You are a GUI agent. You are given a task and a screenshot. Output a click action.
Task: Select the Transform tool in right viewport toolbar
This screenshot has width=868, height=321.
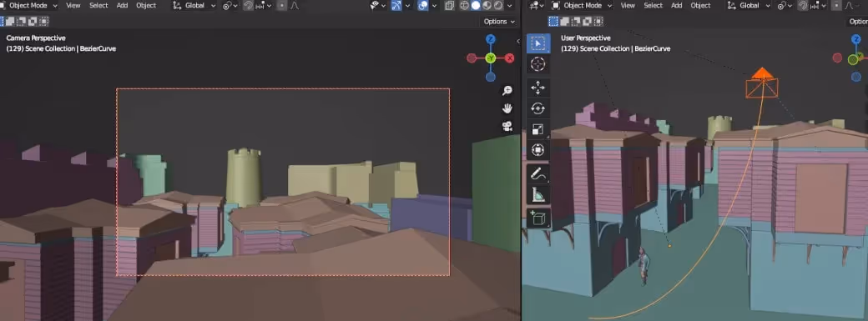coord(537,150)
